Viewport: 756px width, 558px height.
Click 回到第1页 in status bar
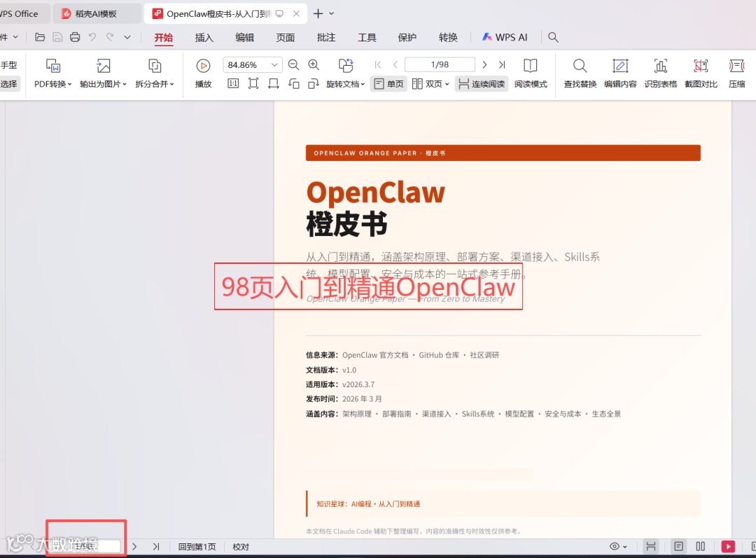(x=197, y=546)
